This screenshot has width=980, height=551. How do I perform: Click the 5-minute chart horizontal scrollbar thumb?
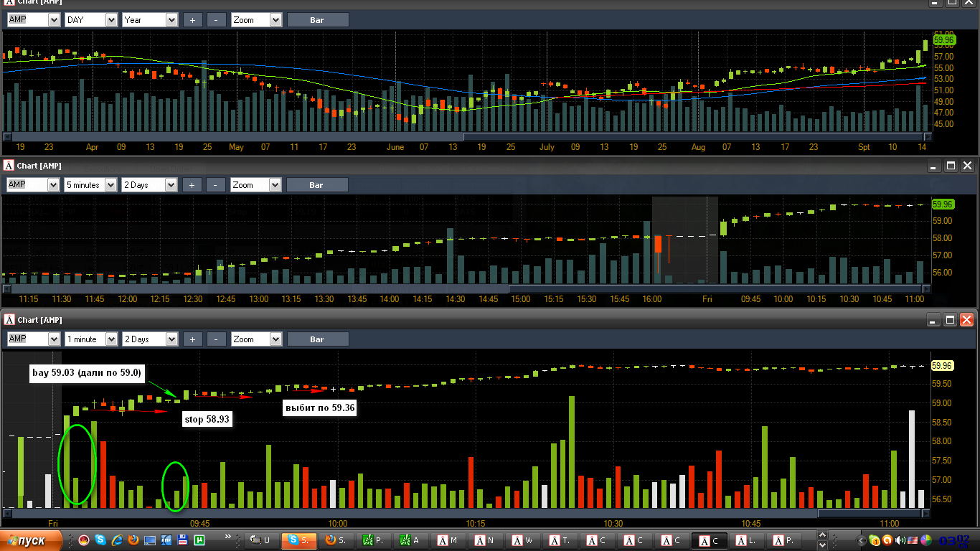[715, 288]
